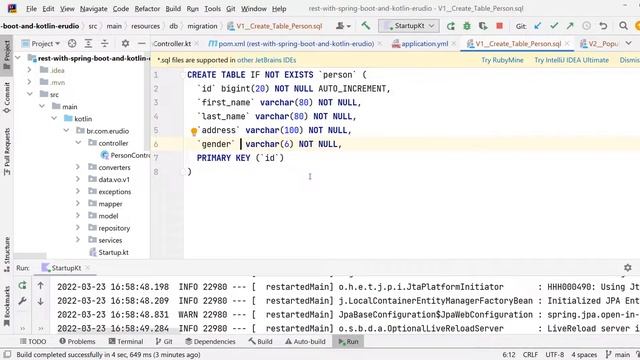Open the Terminal tool window
Screen dimensions: 640x360
(x=126, y=341)
